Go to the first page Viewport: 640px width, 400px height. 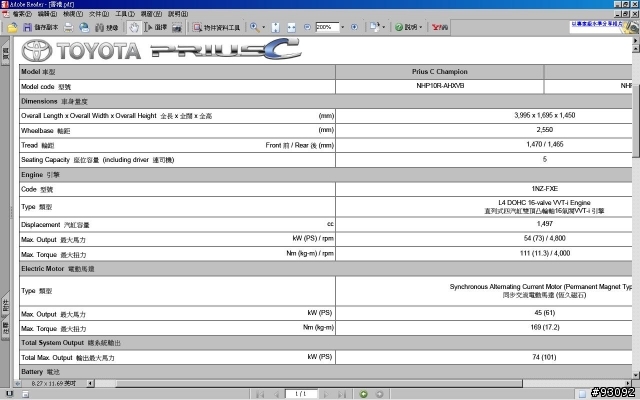point(260,394)
